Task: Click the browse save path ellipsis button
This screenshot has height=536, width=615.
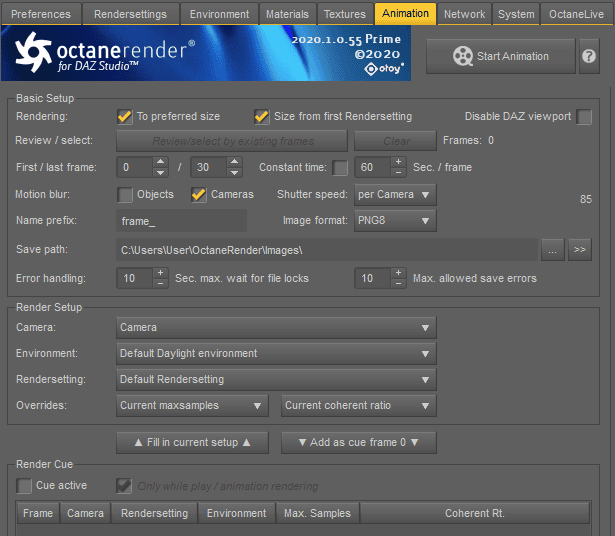Action: coord(553,250)
